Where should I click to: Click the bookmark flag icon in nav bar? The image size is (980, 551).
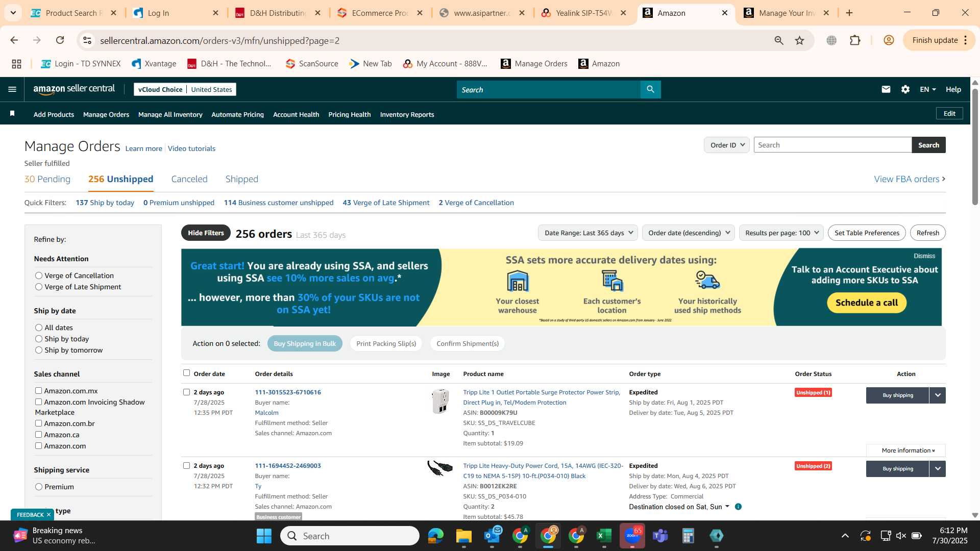coord(12,114)
